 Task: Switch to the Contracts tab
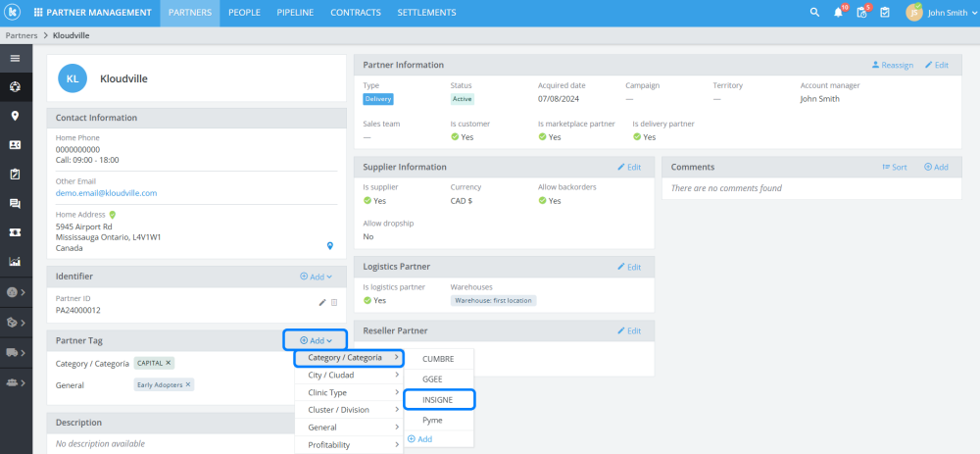[x=356, y=13]
